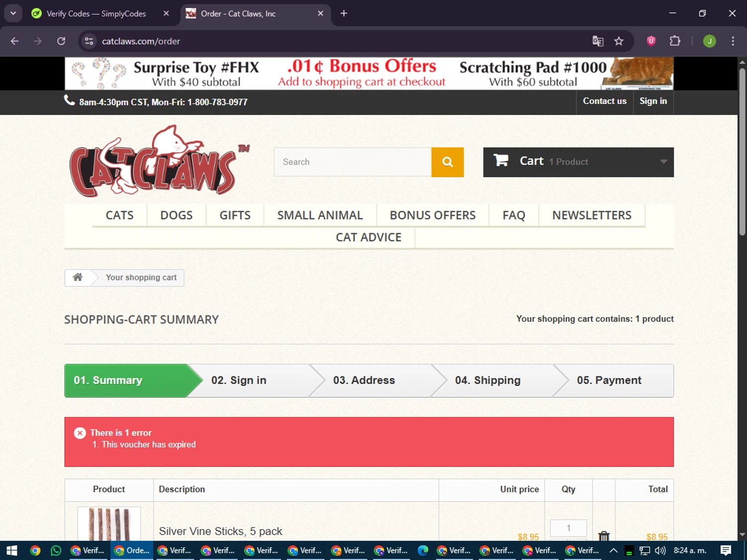This screenshot has height=560, width=747.
Task: Go forward with the forward arrow
Action: coord(38,41)
